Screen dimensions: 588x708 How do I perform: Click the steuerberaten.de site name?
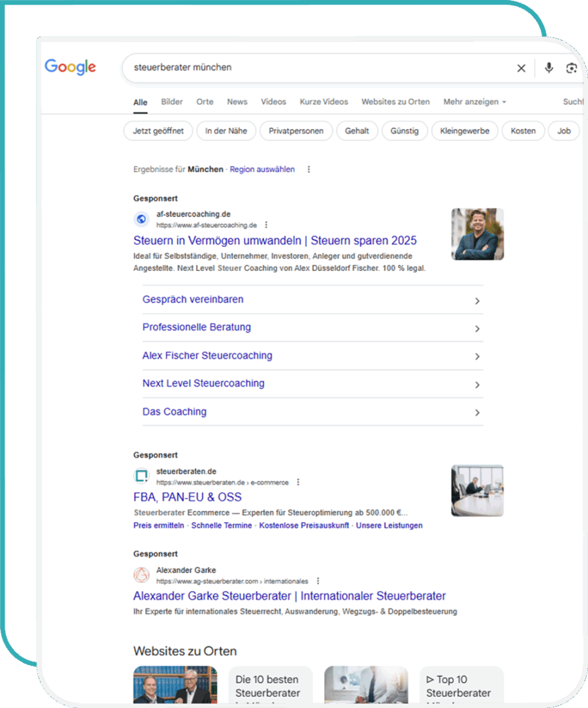187,472
